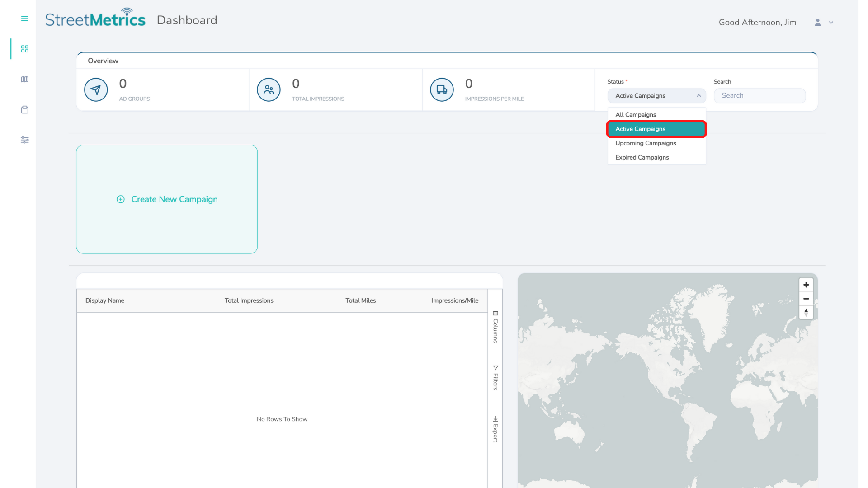Open the hamburger menu icon
The width and height of the screenshot is (868, 488).
pos(24,19)
